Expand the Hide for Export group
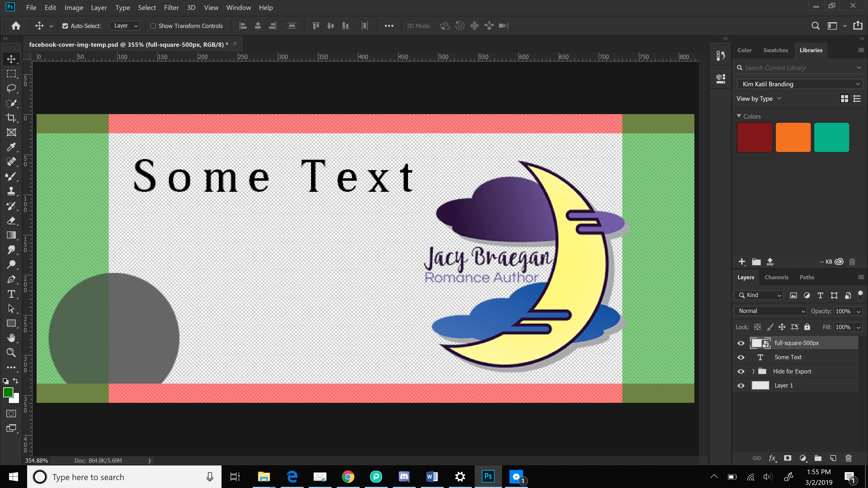868x488 pixels. [x=753, y=371]
